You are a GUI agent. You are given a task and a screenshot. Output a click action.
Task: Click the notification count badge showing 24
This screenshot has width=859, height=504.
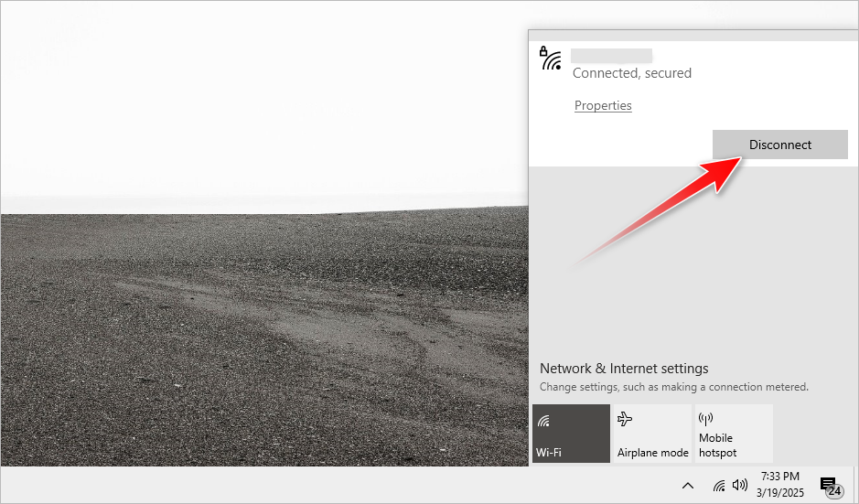click(834, 491)
